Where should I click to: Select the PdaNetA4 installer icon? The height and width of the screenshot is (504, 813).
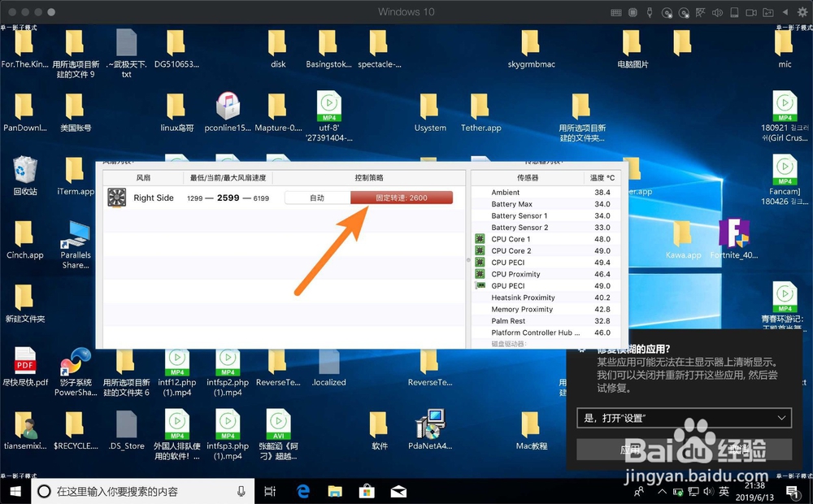pos(430,429)
